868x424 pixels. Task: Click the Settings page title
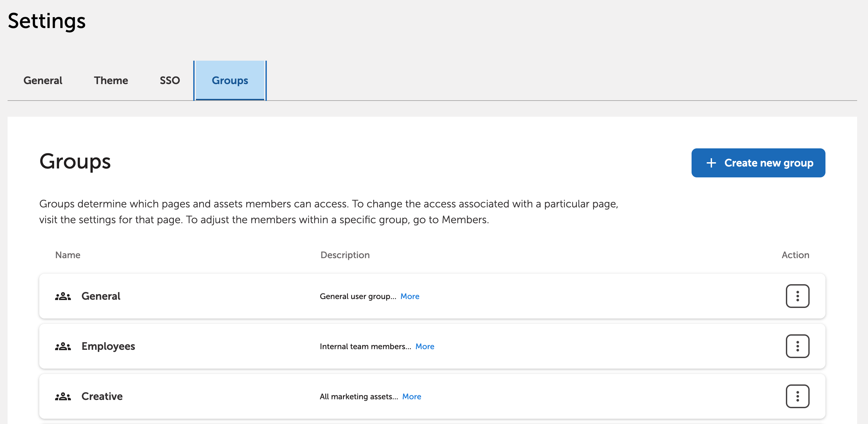coord(47,21)
